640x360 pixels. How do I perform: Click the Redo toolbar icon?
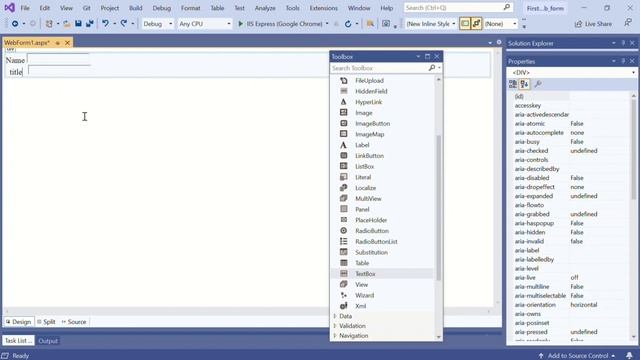[124, 24]
